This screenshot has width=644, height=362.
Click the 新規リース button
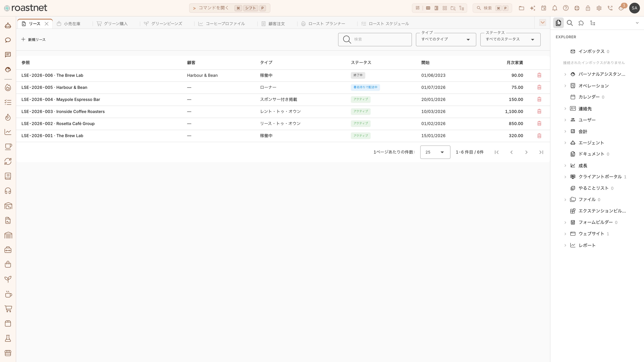pos(33,39)
